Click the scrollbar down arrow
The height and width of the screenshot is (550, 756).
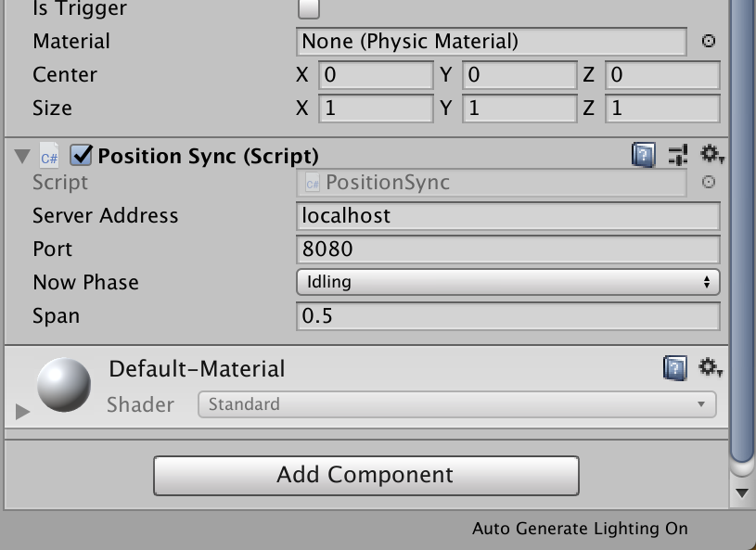(742, 493)
